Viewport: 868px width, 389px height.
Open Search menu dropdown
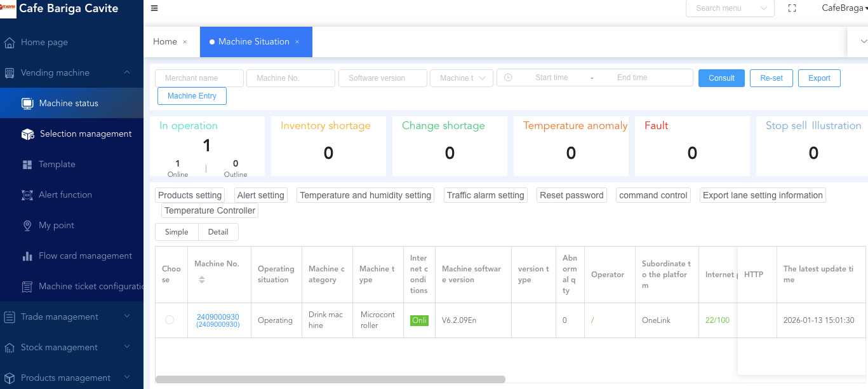(730, 8)
